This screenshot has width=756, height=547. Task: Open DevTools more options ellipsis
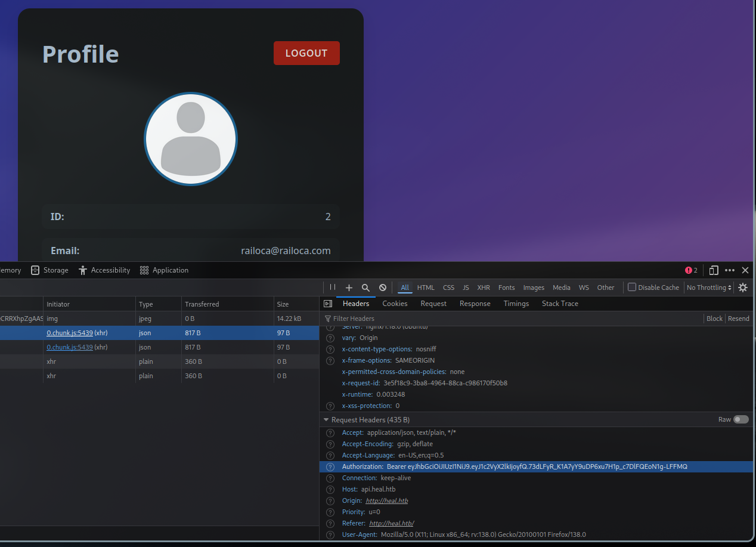pos(730,270)
